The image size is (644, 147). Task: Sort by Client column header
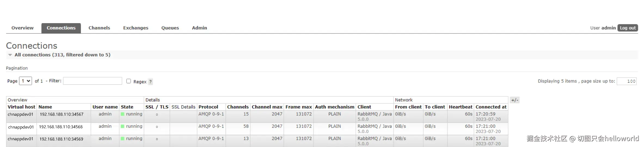click(x=364, y=107)
